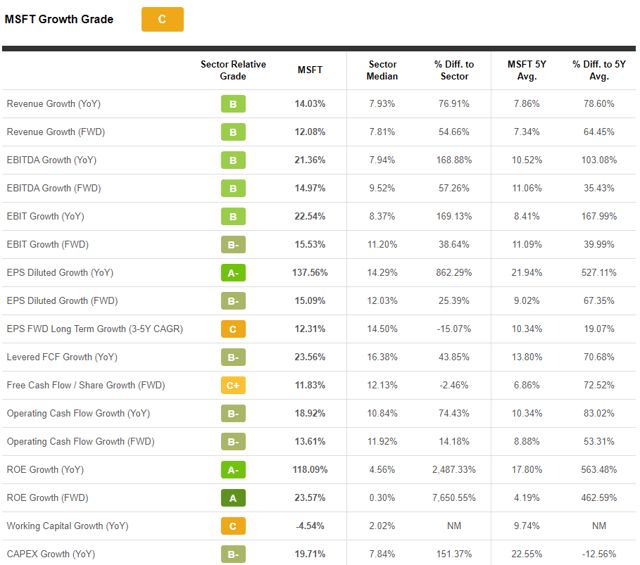
Task: Click the B- badge for CAPEX Growth (YoY)
Action: click(x=233, y=553)
